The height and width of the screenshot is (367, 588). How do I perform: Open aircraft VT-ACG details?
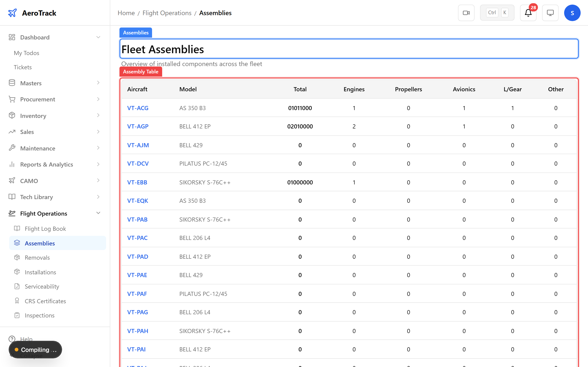[138, 108]
